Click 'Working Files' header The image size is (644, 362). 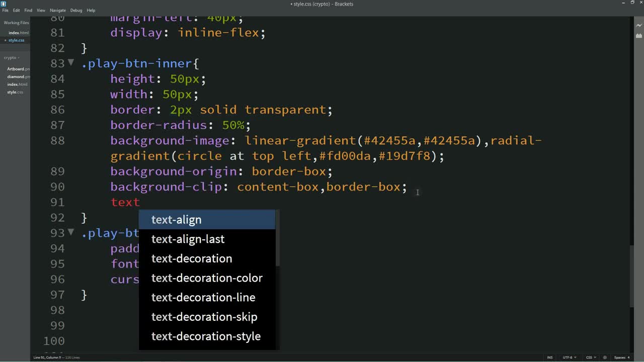[16, 23]
